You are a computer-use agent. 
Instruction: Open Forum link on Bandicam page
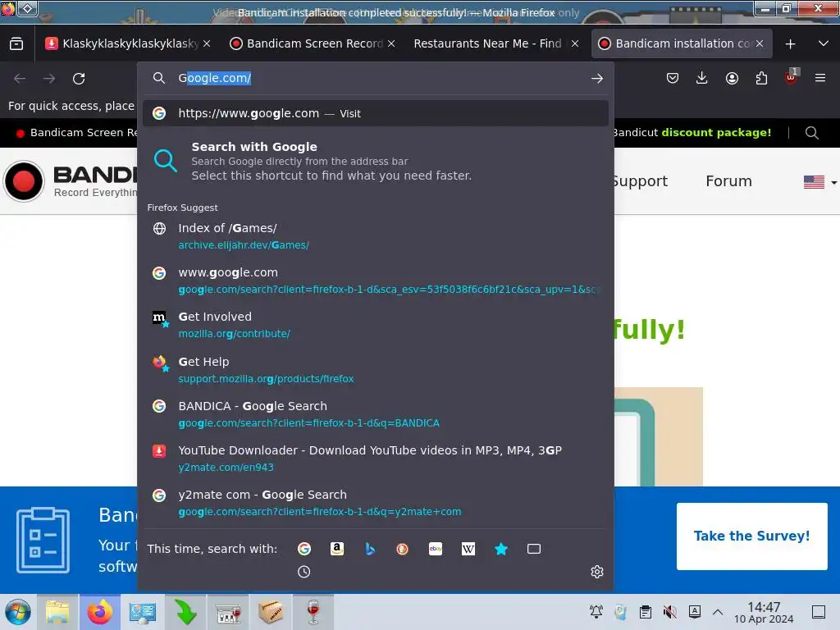coord(728,181)
